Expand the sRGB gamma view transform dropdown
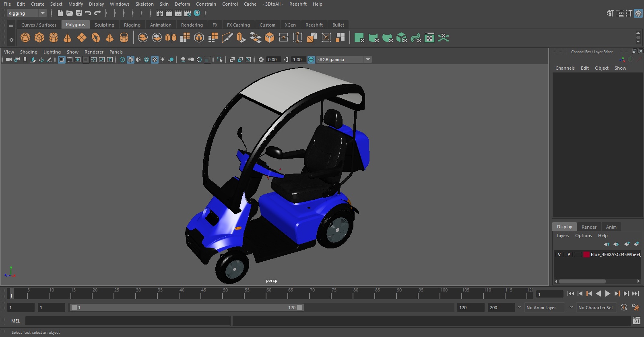The height and width of the screenshot is (337, 644). (367, 60)
